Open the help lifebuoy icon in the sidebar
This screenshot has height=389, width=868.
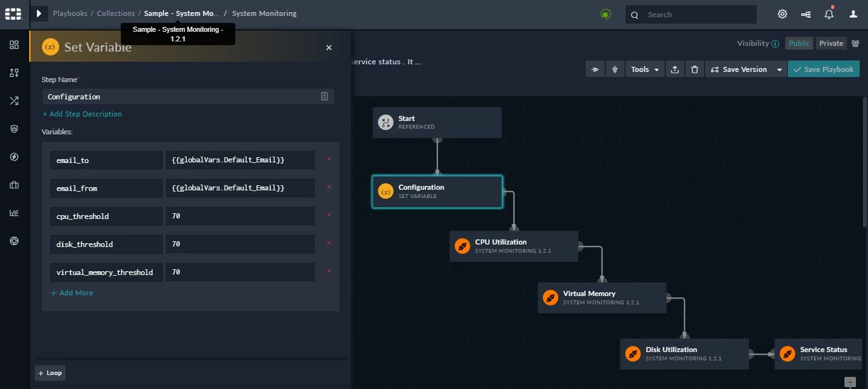(x=14, y=241)
